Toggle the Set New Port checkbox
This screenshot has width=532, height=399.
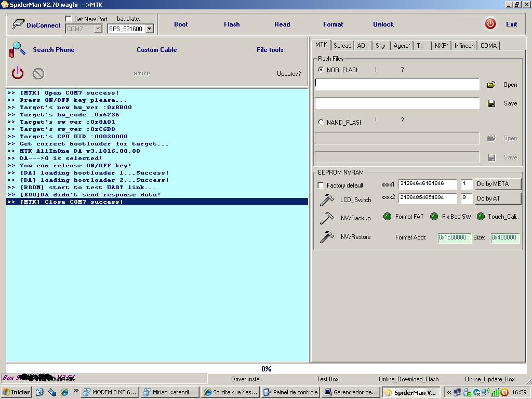(x=68, y=19)
